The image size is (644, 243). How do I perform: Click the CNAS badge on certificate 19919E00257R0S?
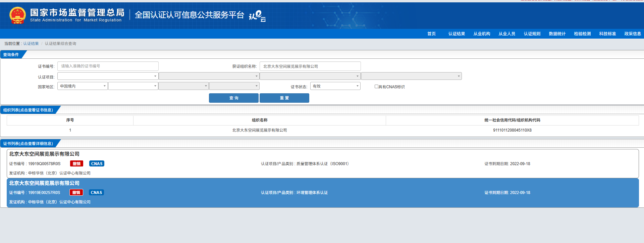(x=96, y=192)
